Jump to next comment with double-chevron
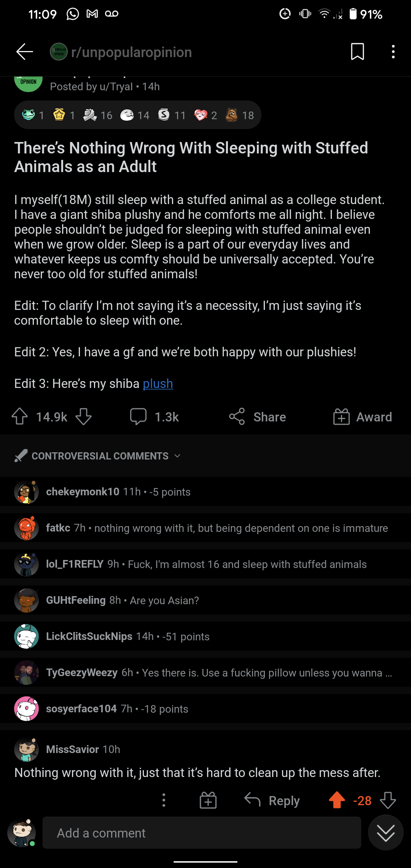The image size is (411, 868). click(386, 833)
